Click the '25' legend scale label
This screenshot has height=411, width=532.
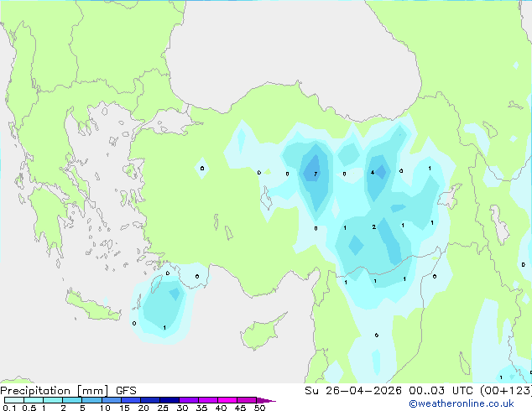pos(163,408)
